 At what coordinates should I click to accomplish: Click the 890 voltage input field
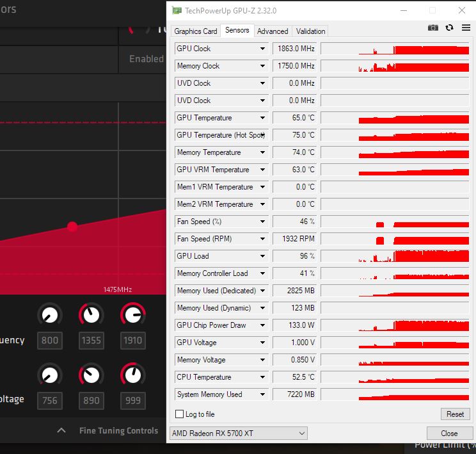click(91, 400)
